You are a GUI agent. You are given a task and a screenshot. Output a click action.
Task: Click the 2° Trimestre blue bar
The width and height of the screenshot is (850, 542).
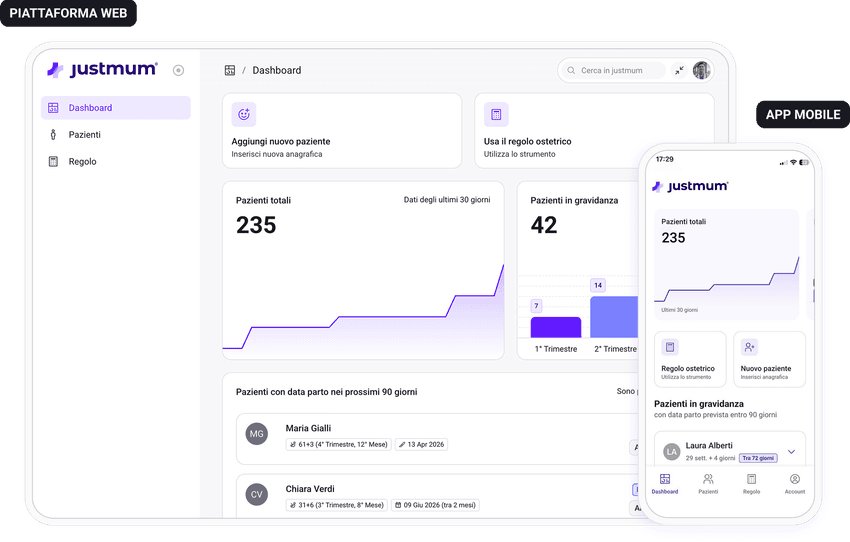click(x=614, y=317)
